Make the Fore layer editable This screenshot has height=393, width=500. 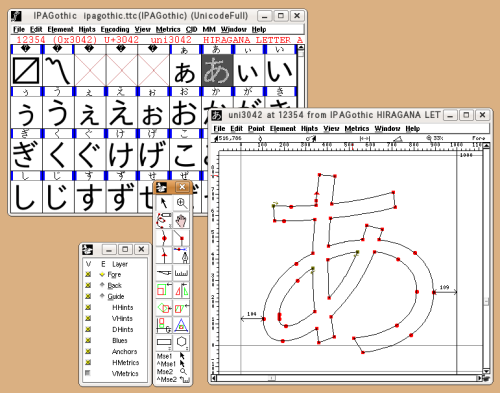(102, 274)
